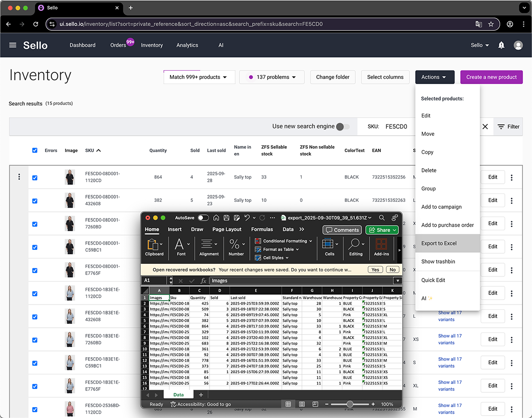Open the Share menu in Excel

pyautogui.click(x=381, y=230)
